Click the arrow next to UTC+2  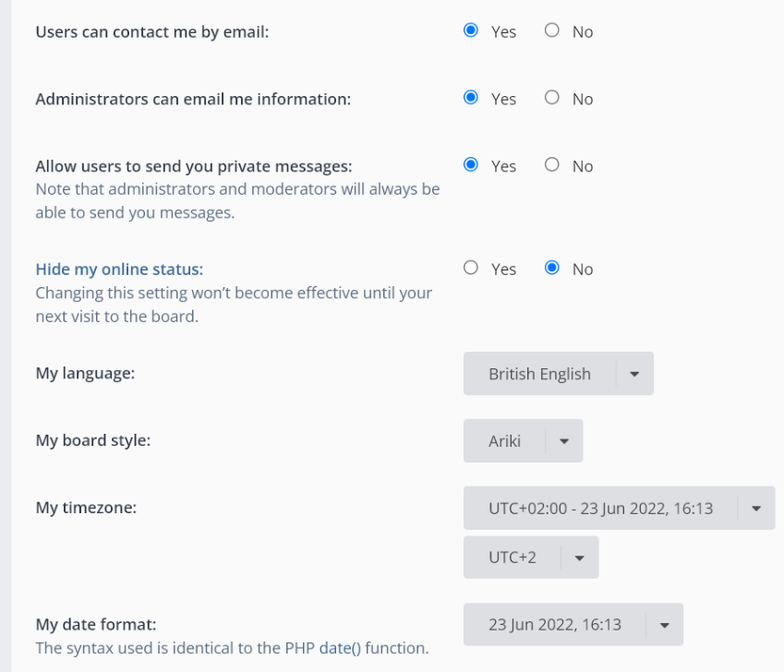580,558
